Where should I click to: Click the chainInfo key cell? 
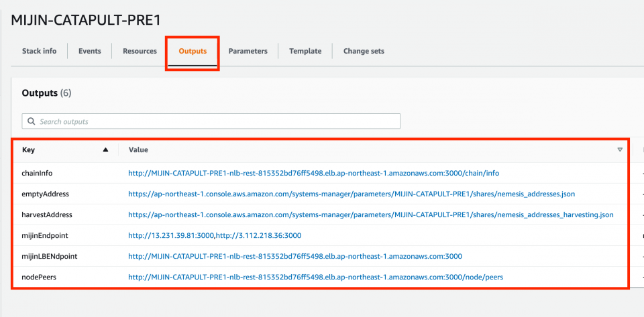click(37, 174)
